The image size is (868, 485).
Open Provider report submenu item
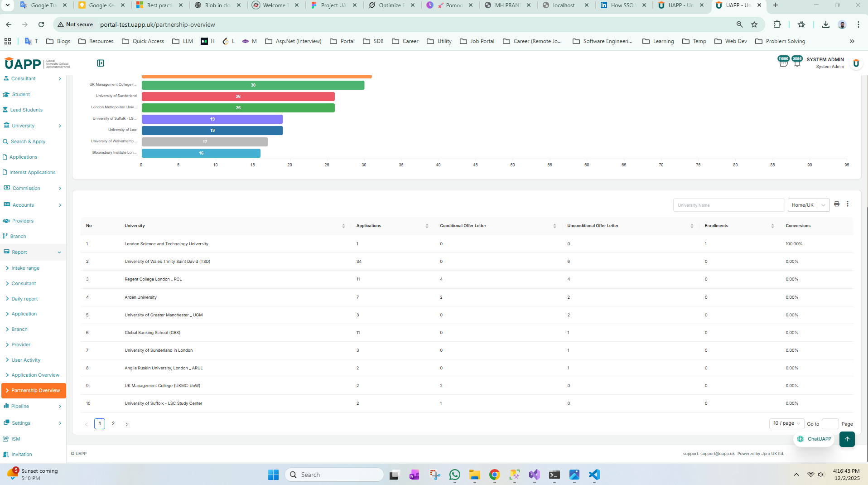tap(21, 344)
